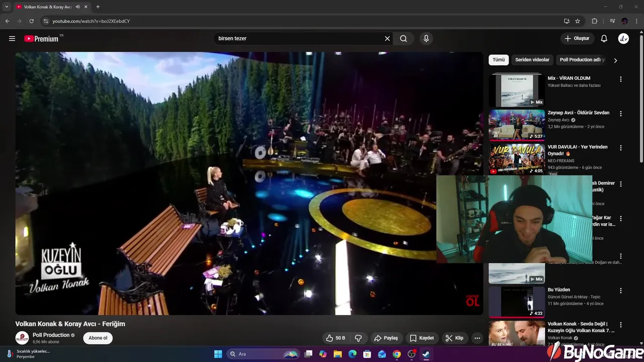Start voice search with microphone icon
Screen dimensions: 644x362
click(x=426, y=38)
